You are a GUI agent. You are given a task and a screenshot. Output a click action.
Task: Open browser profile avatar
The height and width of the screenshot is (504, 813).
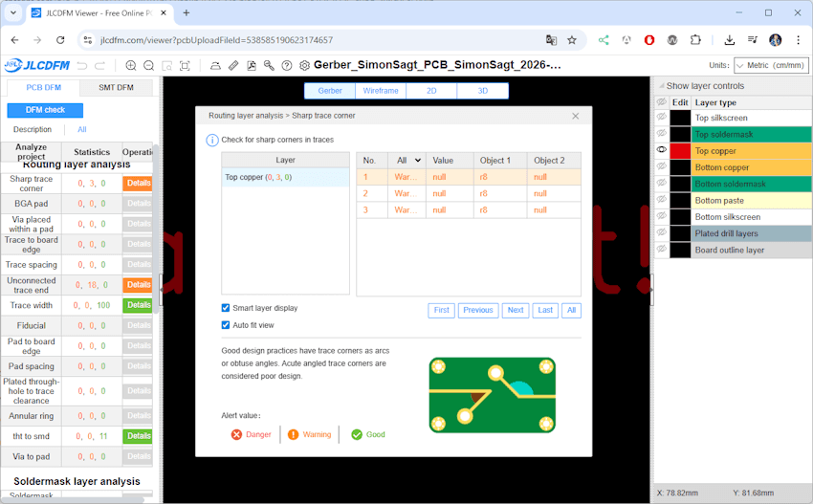coord(775,40)
